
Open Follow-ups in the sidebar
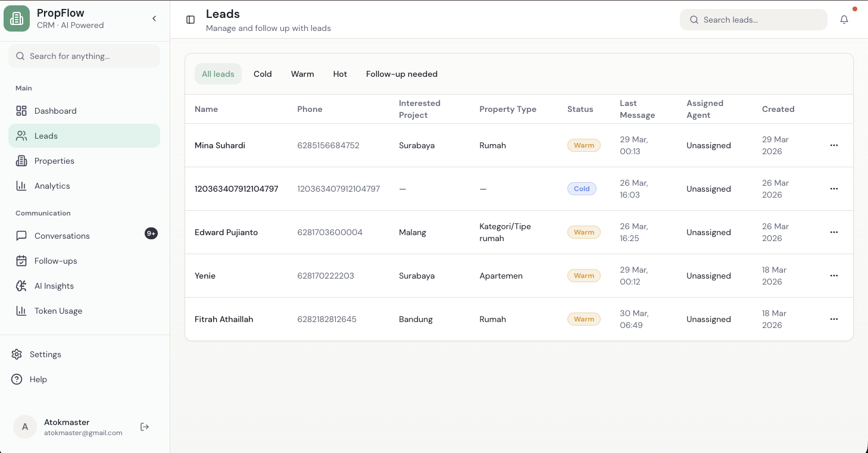tap(84, 261)
